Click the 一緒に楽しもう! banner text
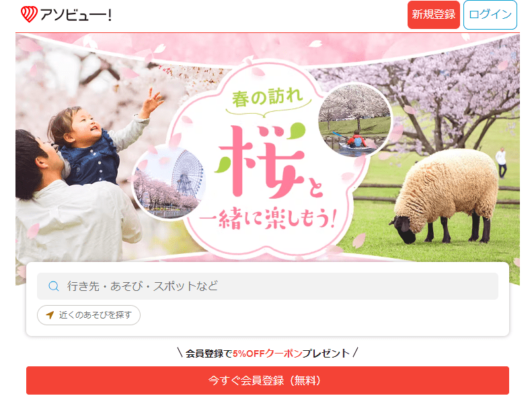Image resolution: width=532 pixels, height=400 pixels. (x=268, y=218)
